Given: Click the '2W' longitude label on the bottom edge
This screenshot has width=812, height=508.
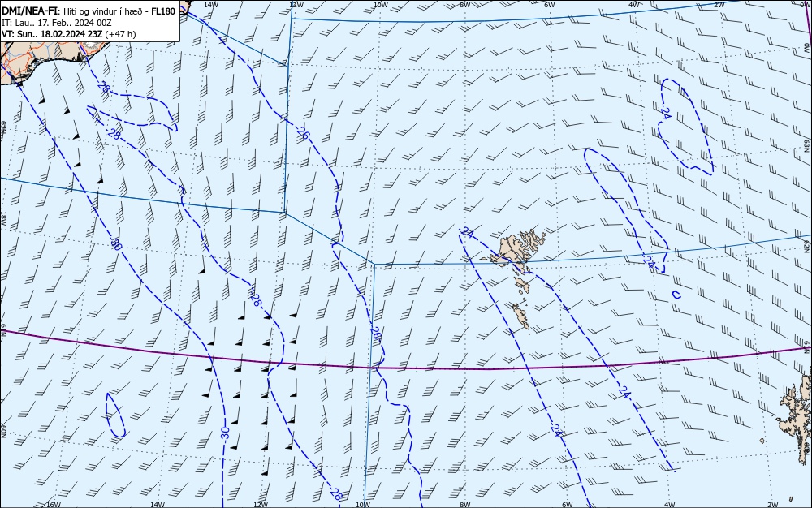Looking at the screenshot, I should [x=773, y=505].
